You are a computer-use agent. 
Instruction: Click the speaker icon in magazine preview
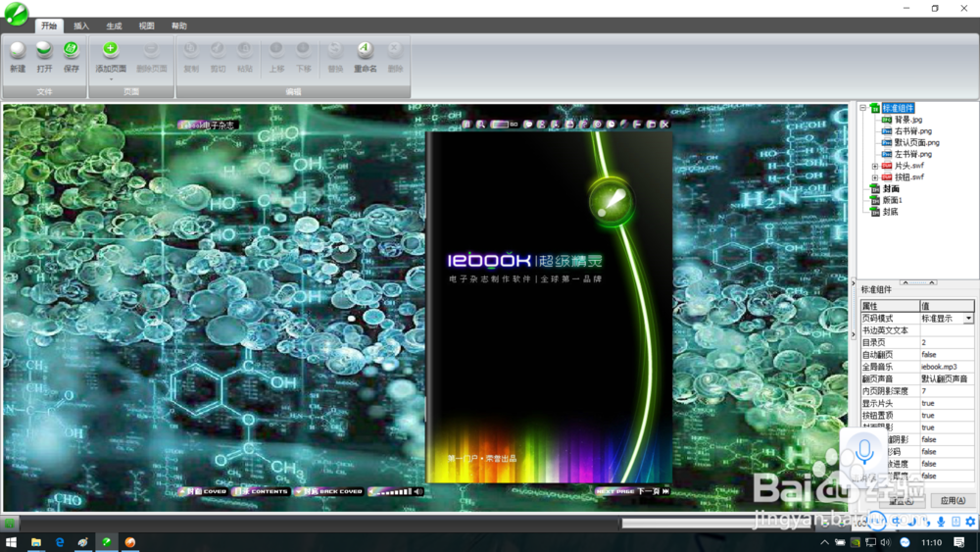click(418, 491)
